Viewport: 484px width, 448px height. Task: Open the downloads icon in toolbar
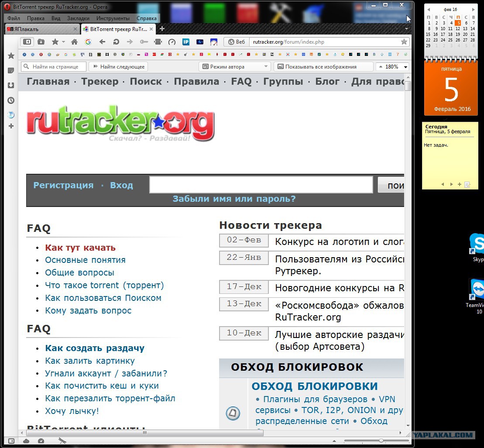click(41, 41)
